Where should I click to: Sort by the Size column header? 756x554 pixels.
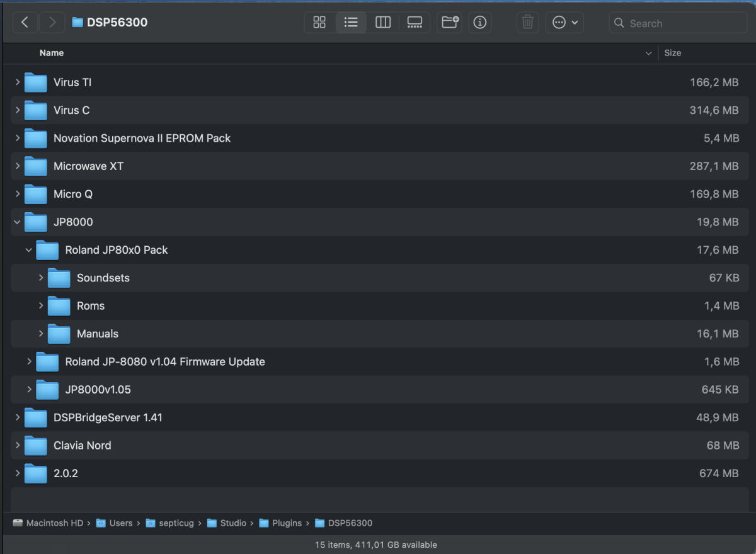[x=672, y=53]
